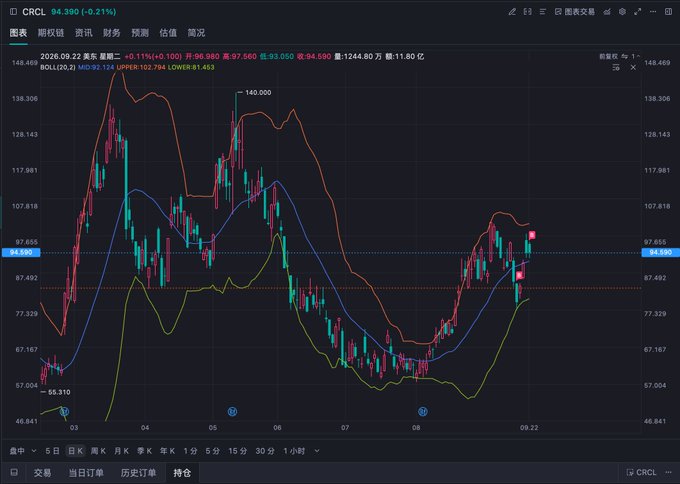Toggle the left sidebar panel icon beside CRCL
Screen dimensions: 680x484
[13, 12]
